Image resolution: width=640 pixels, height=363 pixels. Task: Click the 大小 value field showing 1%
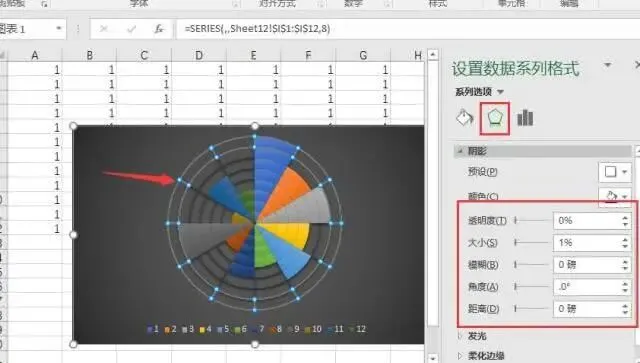(587, 243)
